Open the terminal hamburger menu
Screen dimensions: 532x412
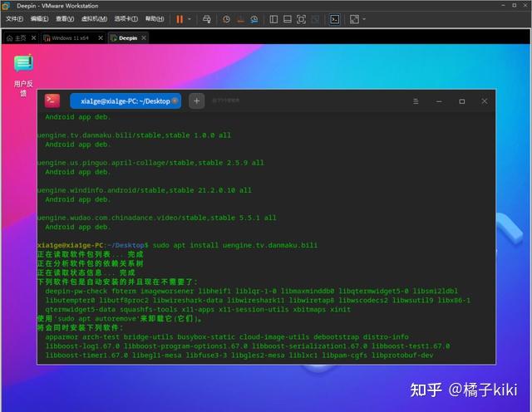(x=416, y=101)
